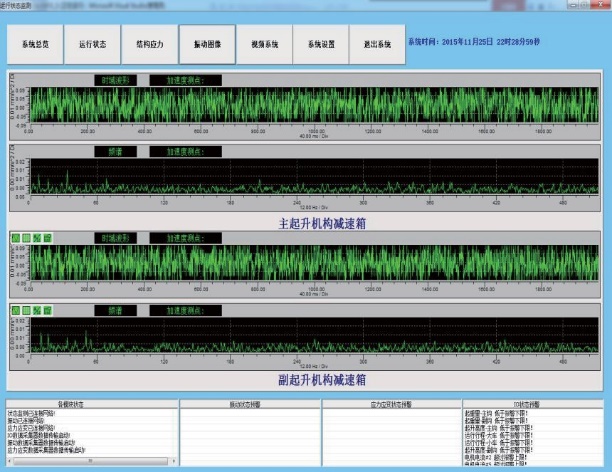Click fourth green icon on 副起升 spectrum chart
This screenshot has width=612, height=472.
pyautogui.click(x=48, y=311)
